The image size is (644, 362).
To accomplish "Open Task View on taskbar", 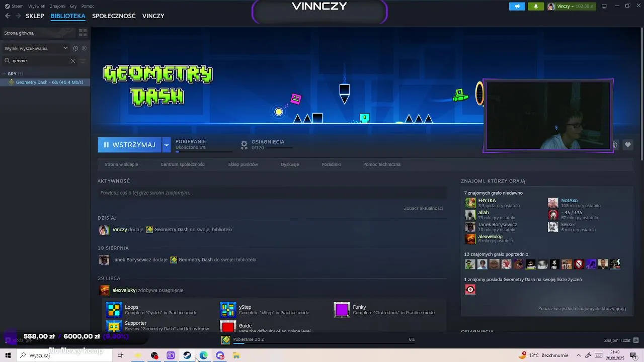I will point(121,355).
